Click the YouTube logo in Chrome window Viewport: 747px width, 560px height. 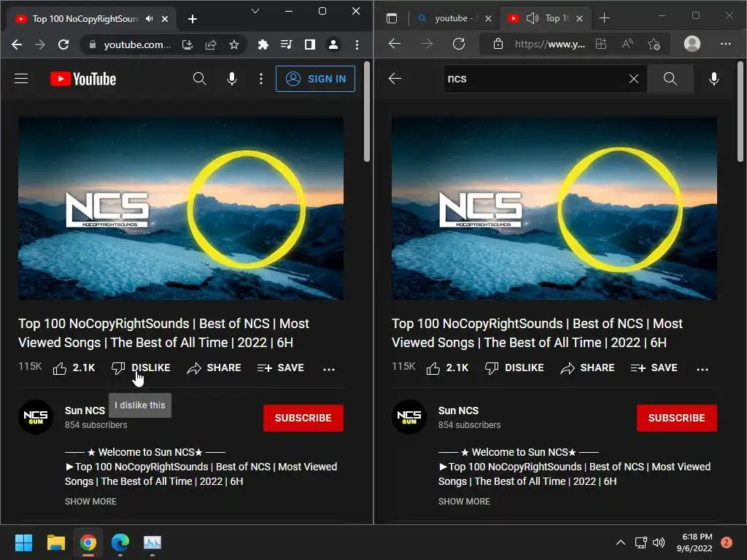[83, 79]
